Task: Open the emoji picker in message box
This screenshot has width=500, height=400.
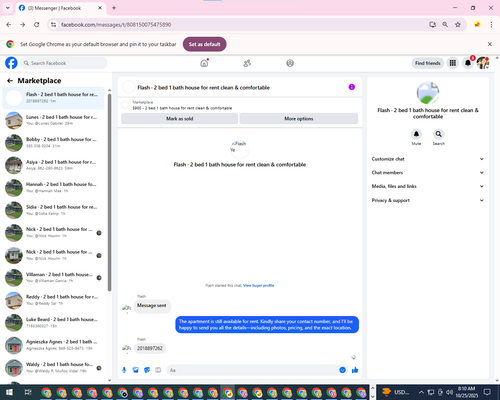Action: (x=342, y=370)
